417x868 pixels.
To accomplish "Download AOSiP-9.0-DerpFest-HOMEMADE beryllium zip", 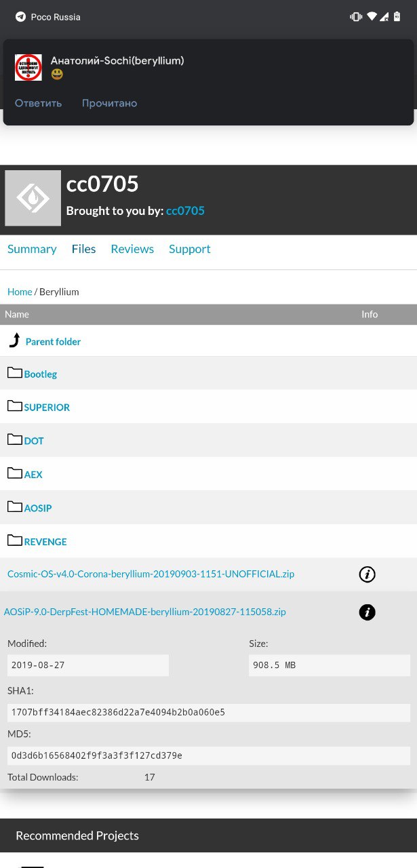I will coord(144,612).
